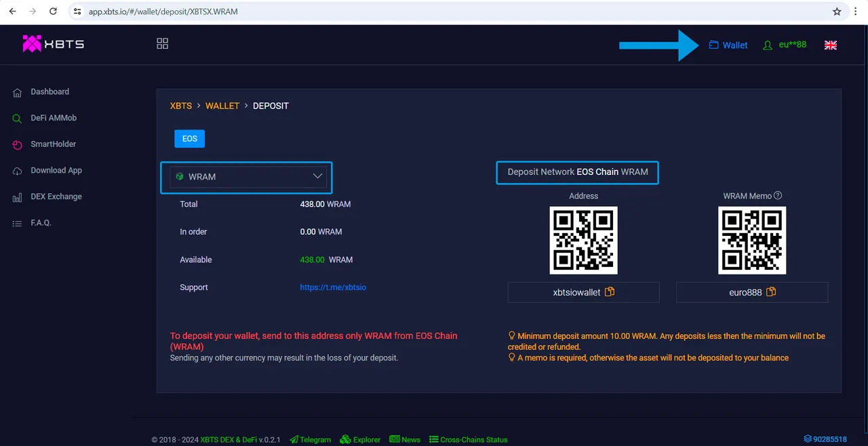The height and width of the screenshot is (446, 868).
Task: Click the user icon beside eu**88
Action: [768, 45]
